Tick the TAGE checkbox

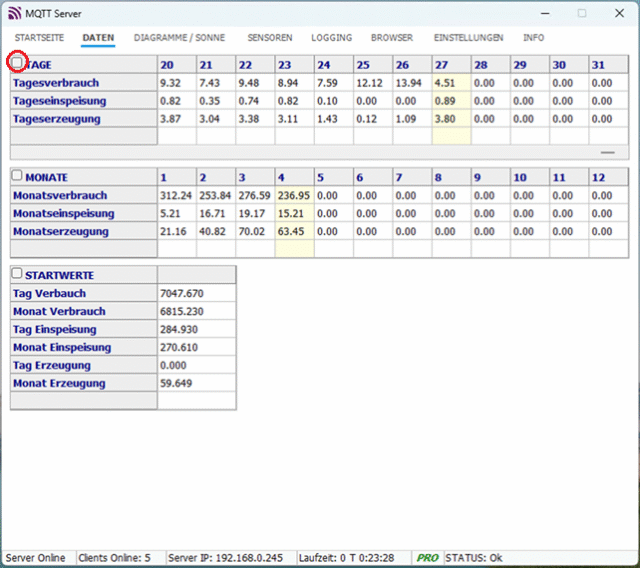coord(17,62)
